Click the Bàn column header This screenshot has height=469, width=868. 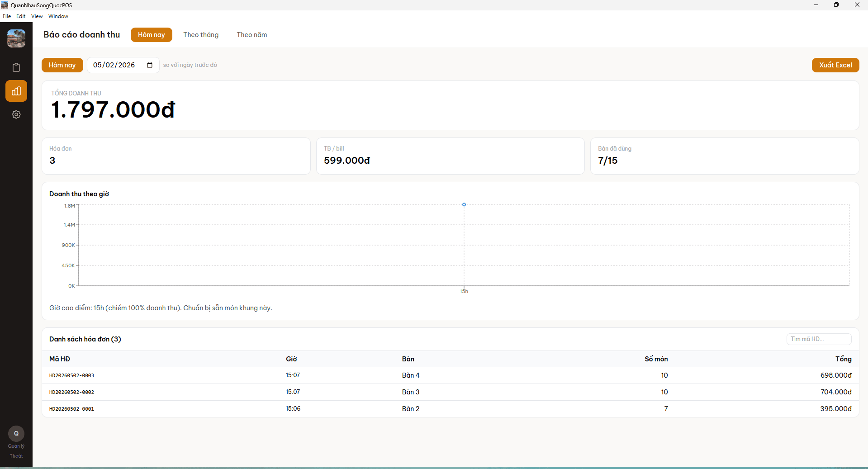[408, 359]
